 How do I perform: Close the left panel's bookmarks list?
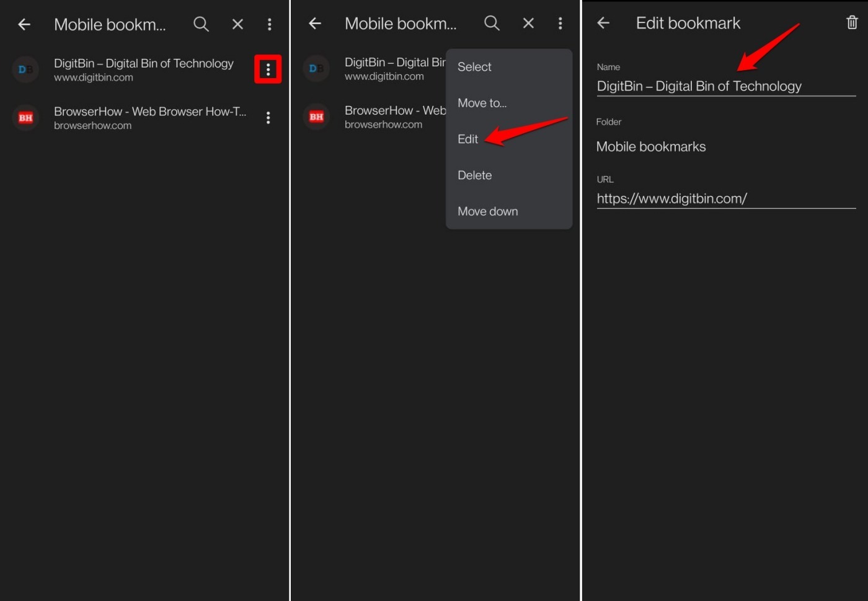[237, 24]
